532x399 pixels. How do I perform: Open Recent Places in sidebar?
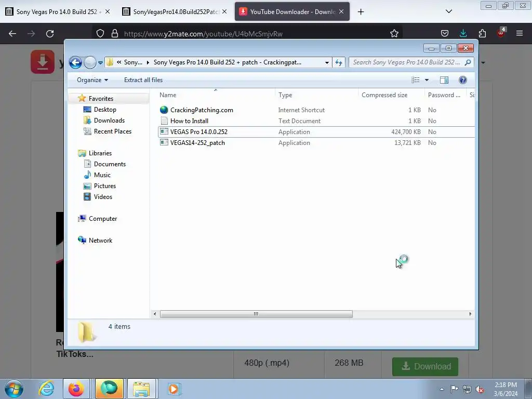click(112, 131)
